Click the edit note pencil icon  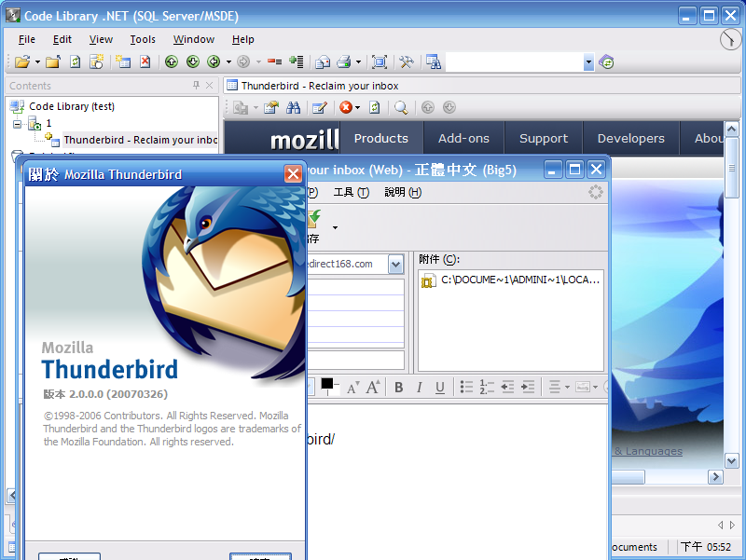pos(319,107)
